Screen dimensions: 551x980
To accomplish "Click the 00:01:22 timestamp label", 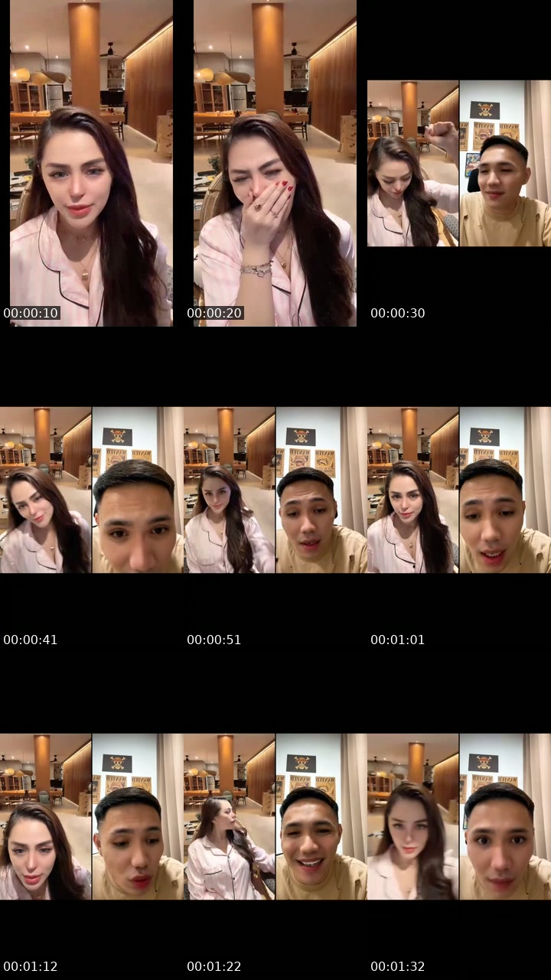I will click(x=214, y=966).
